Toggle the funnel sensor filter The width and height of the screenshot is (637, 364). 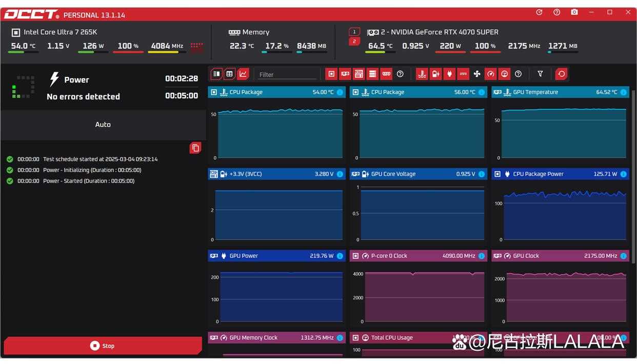tap(540, 74)
